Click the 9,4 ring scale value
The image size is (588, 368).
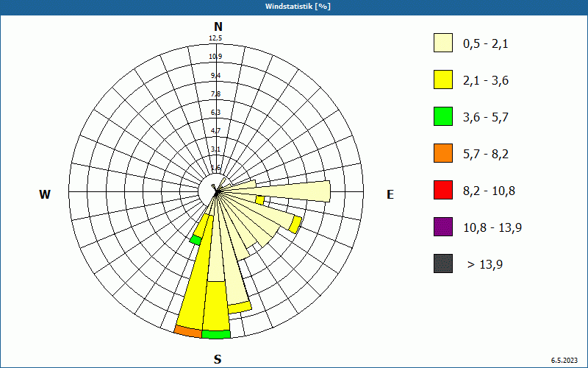[215, 76]
